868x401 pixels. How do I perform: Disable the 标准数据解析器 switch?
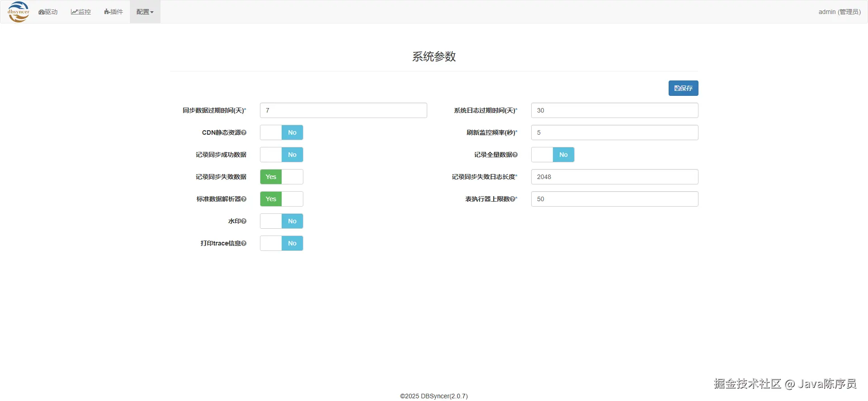282,199
